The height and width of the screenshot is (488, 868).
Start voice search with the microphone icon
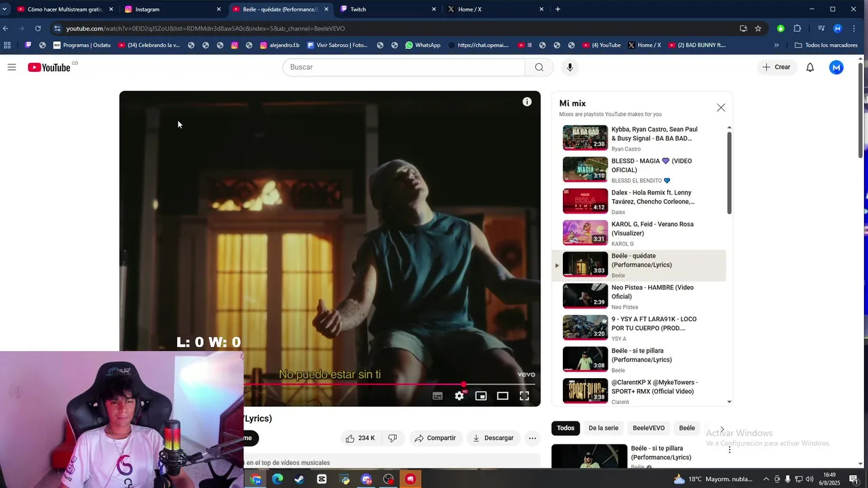click(x=570, y=67)
